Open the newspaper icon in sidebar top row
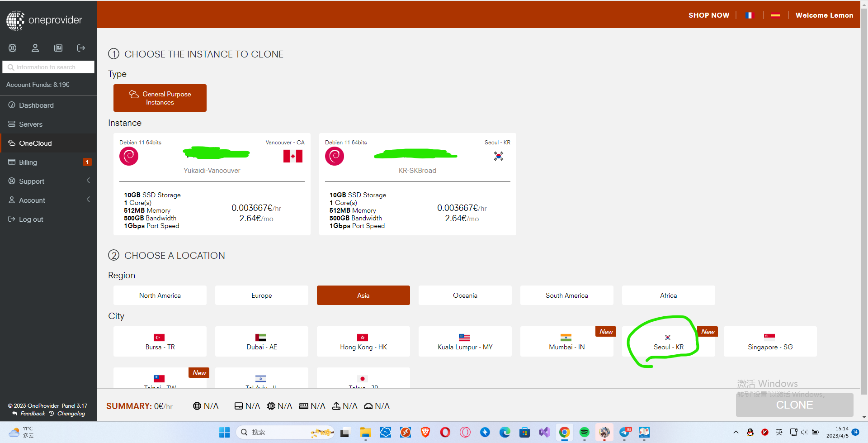This screenshot has height=443, width=868. point(58,48)
